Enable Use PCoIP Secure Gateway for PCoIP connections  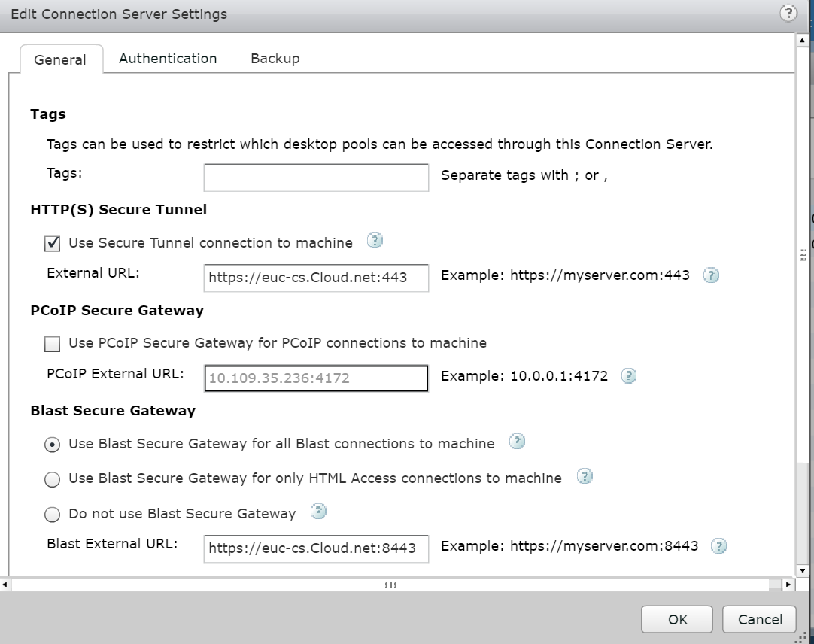(x=52, y=343)
